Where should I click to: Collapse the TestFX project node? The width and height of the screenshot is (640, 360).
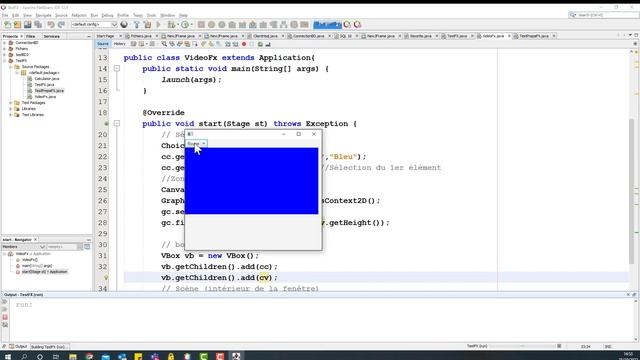(4, 60)
